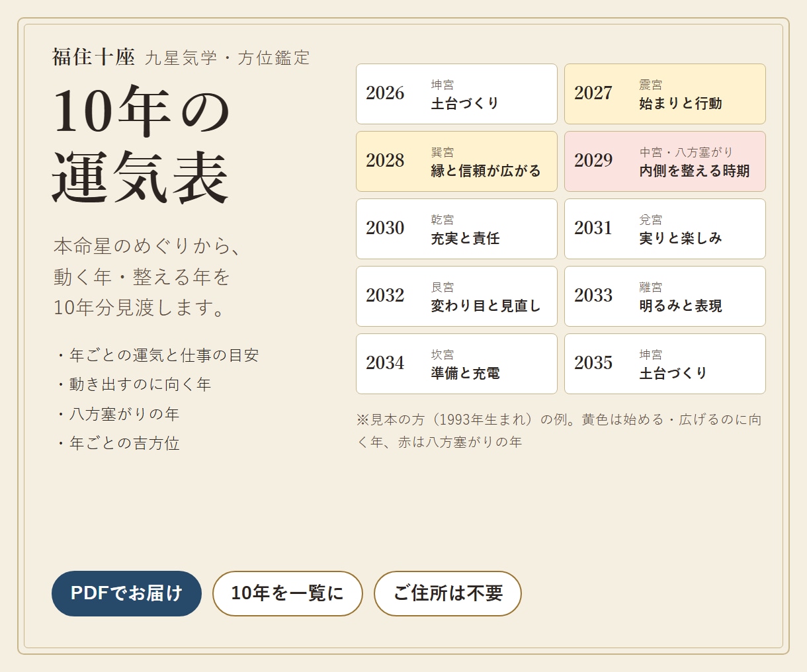Click the 10年の運気表 heading
Image resolution: width=807 pixels, height=672 pixels.
click(x=141, y=144)
